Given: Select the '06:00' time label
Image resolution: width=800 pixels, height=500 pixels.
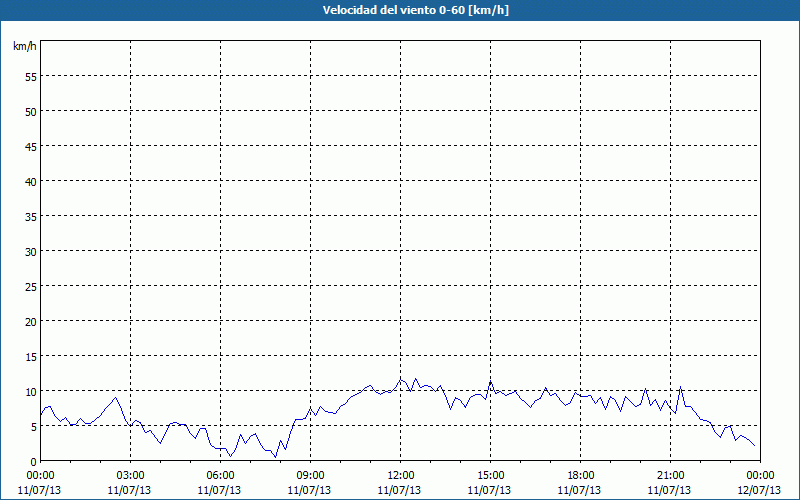Looking at the screenshot, I should tap(220, 476).
